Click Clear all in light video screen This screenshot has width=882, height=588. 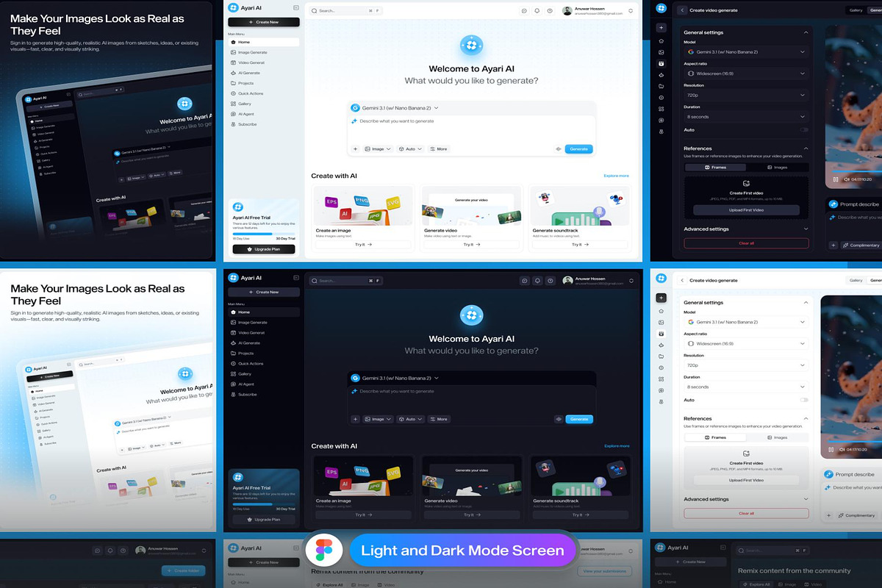(746, 513)
